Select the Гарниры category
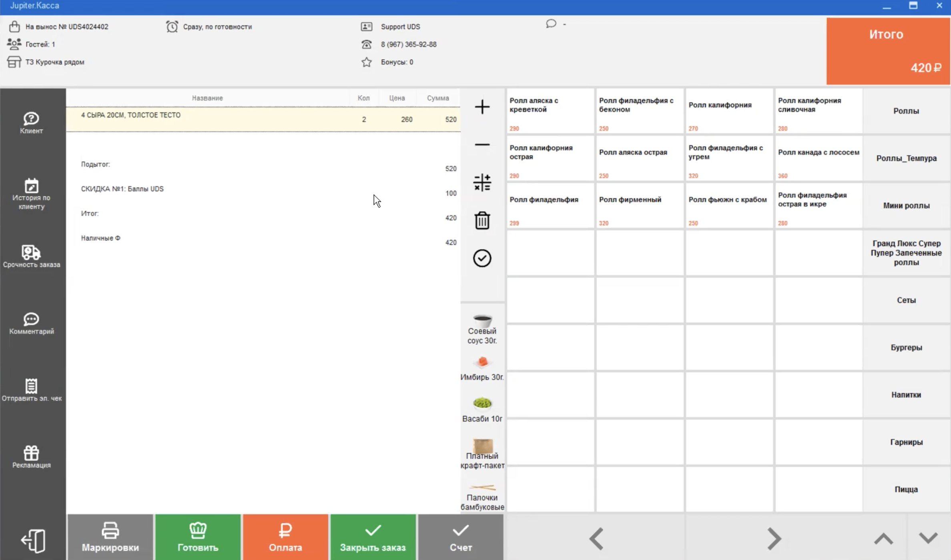The height and width of the screenshot is (560, 951). [x=906, y=442]
